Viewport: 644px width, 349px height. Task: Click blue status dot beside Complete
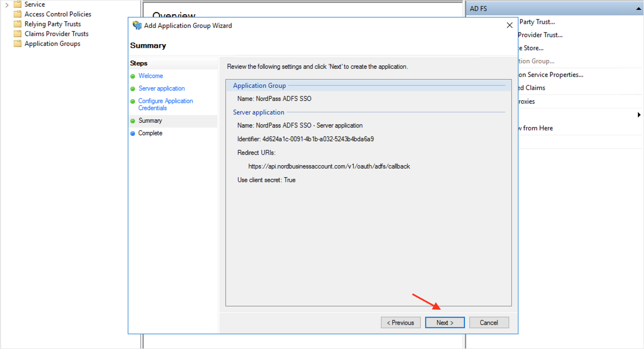coord(133,134)
